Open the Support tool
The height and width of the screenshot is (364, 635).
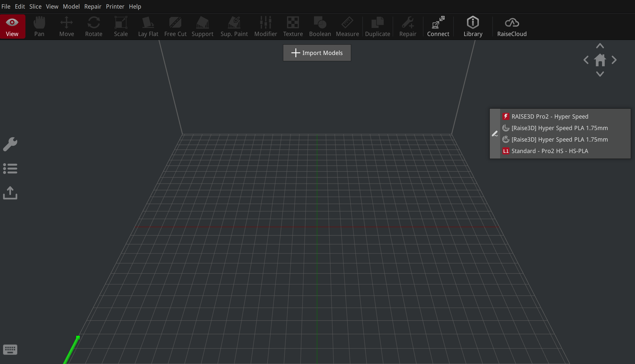(x=202, y=27)
